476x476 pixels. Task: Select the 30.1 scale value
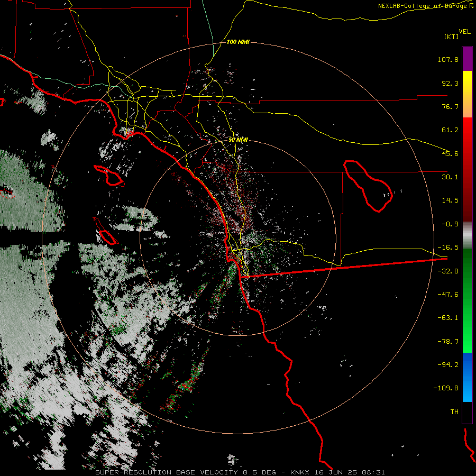[x=450, y=177]
